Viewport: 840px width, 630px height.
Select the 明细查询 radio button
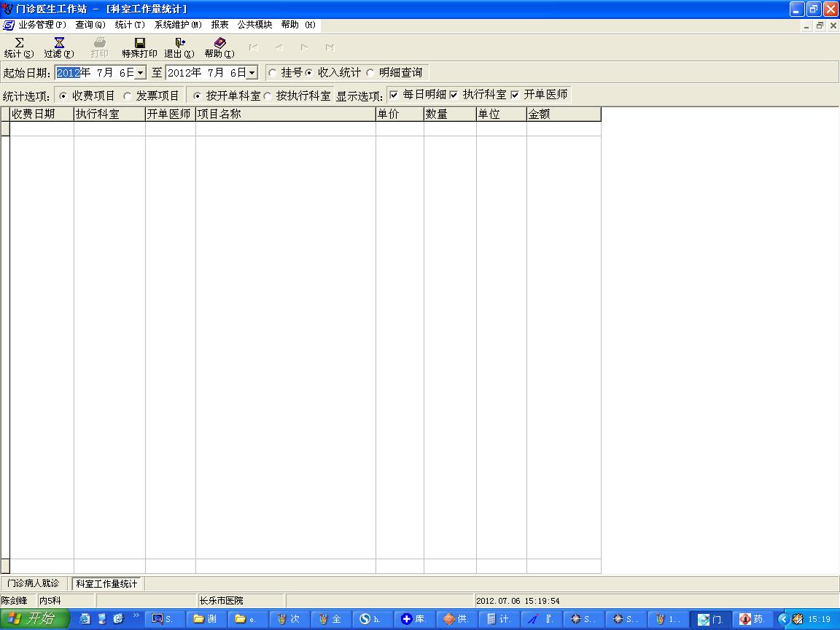pos(370,73)
